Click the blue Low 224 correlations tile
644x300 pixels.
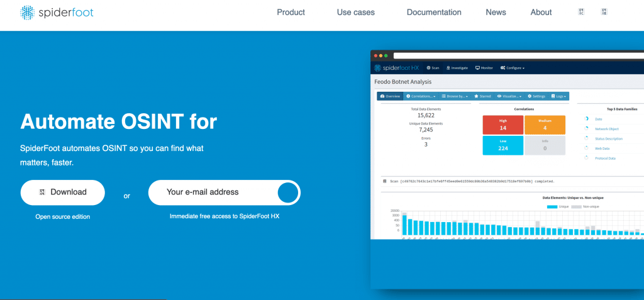(x=502, y=145)
